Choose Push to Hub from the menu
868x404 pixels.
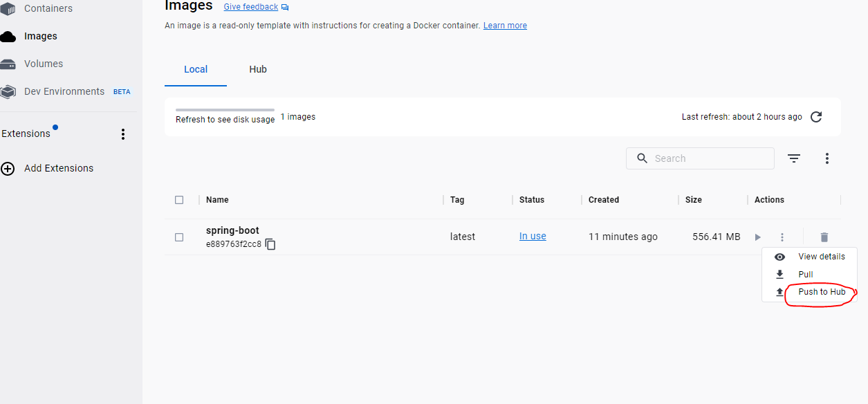click(x=822, y=291)
